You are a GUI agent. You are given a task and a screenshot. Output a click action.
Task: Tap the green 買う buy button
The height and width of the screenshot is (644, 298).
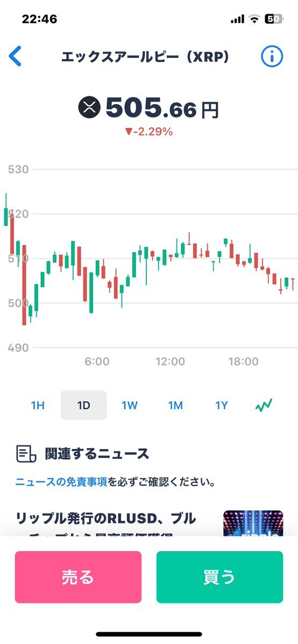(x=220, y=577)
